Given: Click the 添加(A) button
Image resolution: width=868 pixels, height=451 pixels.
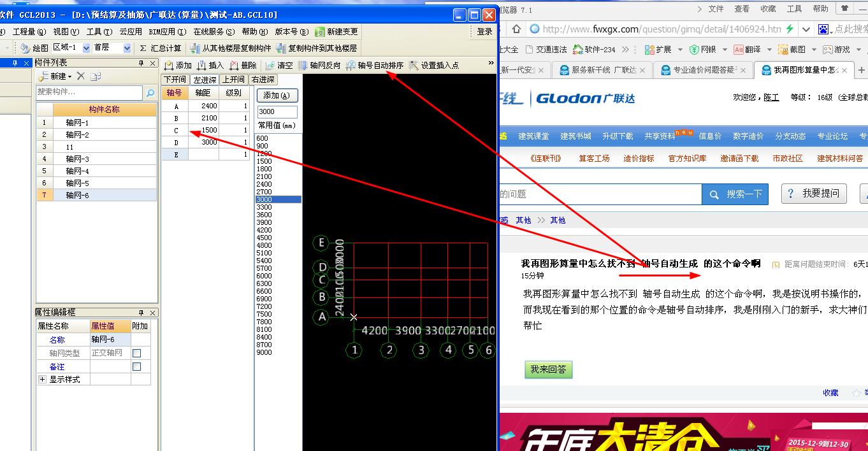Looking at the screenshot, I should pyautogui.click(x=277, y=96).
